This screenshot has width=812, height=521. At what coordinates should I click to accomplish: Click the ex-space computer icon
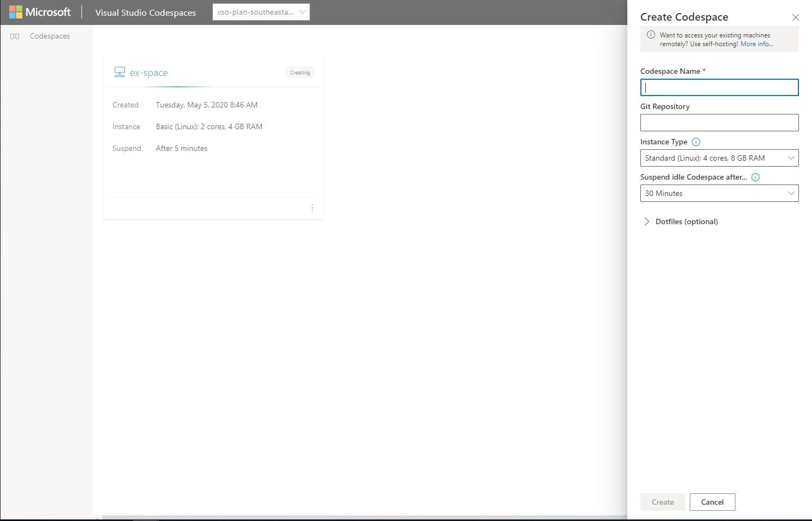click(x=119, y=72)
